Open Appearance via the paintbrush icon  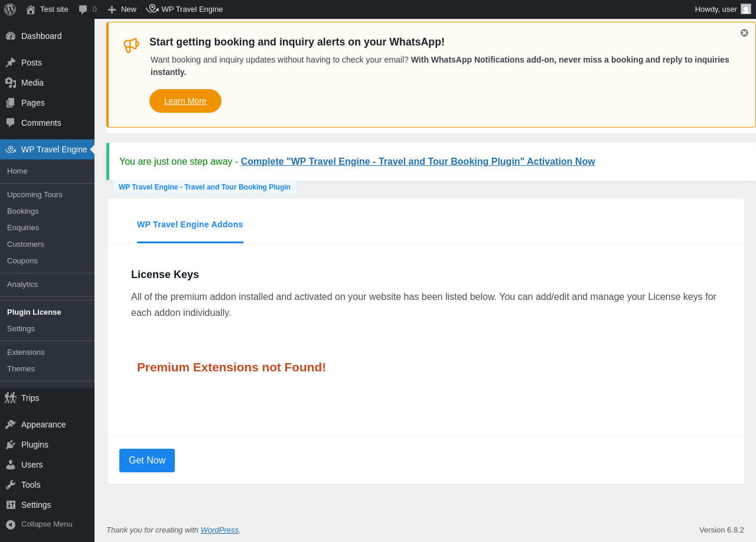(x=11, y=425)
